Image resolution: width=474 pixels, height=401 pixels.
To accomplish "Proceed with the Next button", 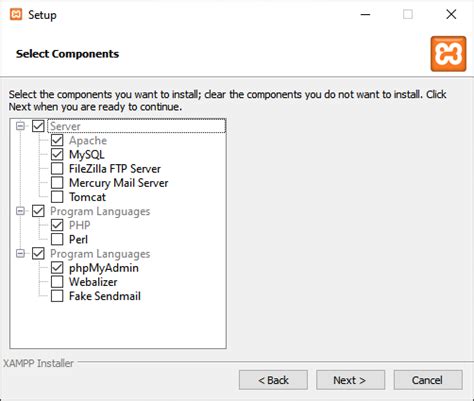I will 350,380.
